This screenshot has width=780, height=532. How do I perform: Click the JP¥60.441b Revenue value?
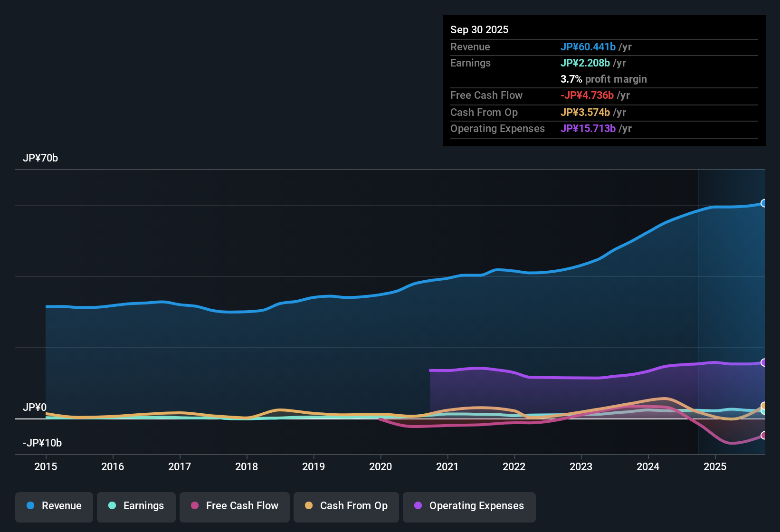pyautogui.click(x=588, y=47)
